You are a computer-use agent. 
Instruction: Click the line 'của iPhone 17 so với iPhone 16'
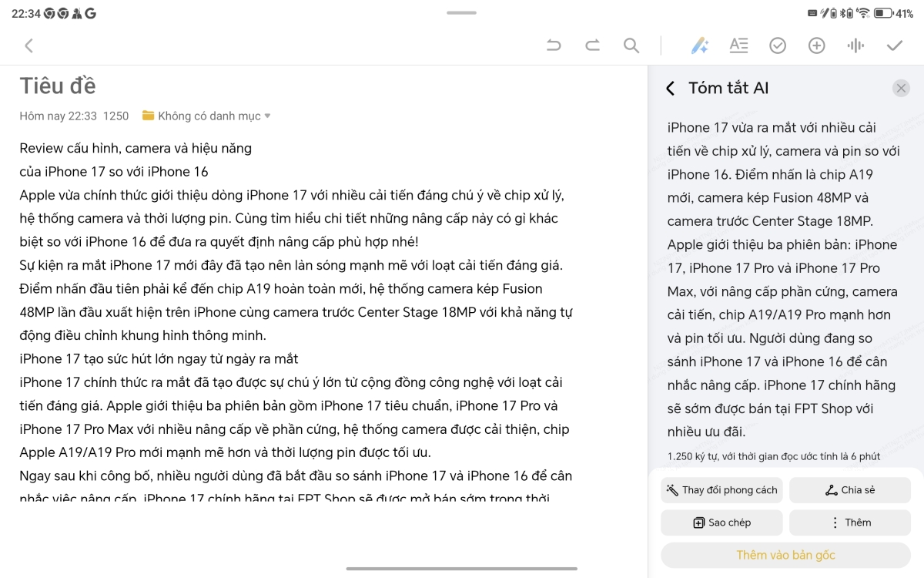point(114,171)
